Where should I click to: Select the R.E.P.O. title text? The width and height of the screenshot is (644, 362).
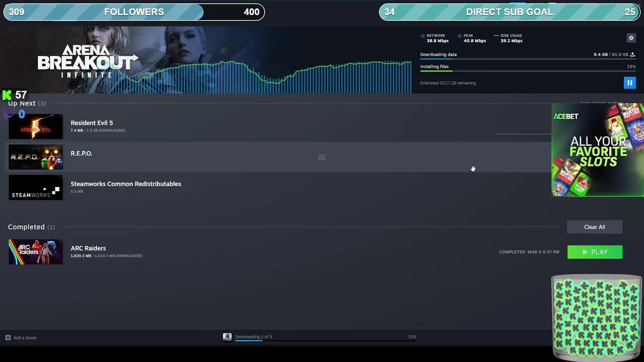point(82,153)
